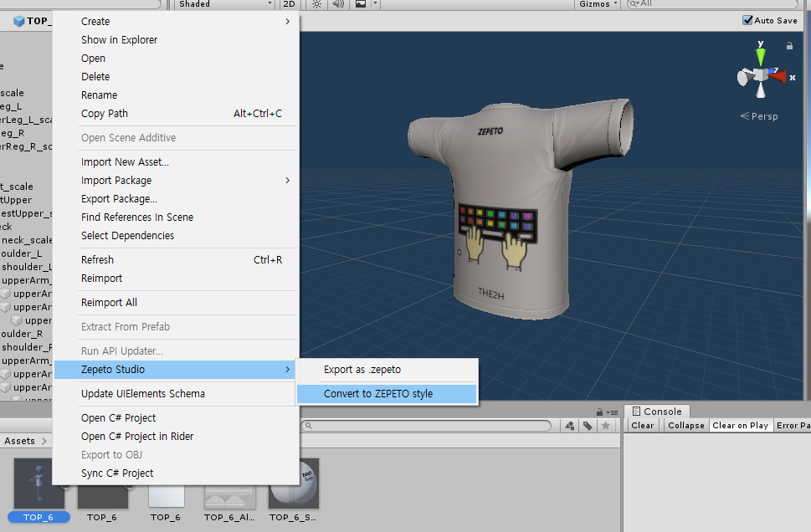Toggle Clear on Play button

coord(740,426)
